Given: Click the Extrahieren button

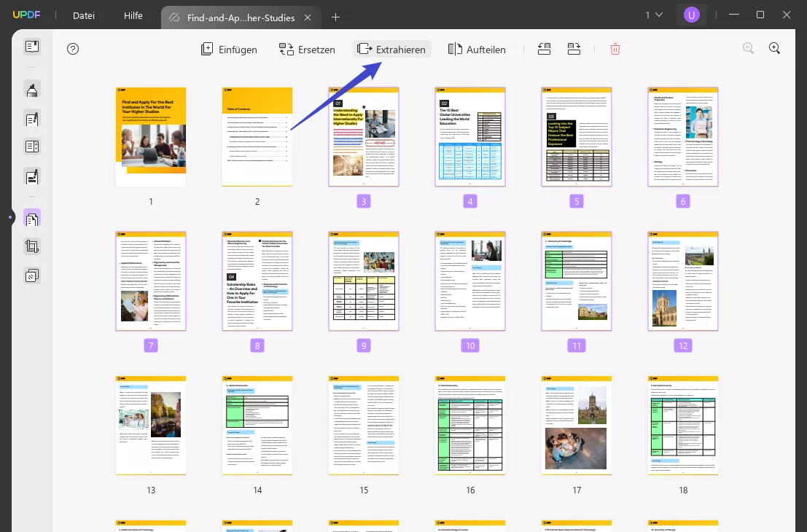Looking at the screenshot, I should [x=392, y=50].
